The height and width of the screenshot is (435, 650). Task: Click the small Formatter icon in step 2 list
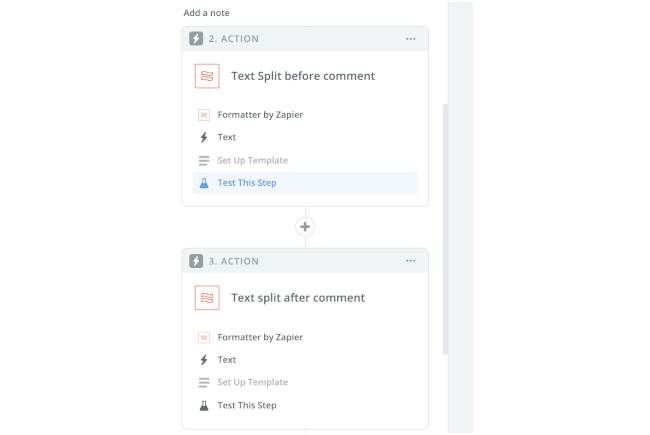pyautogui.click(x=204, y=115)
